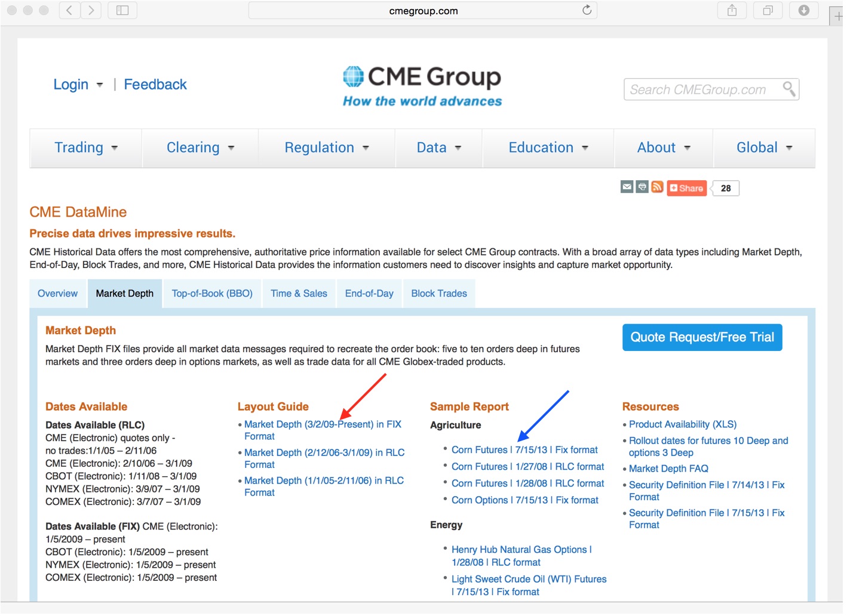The height and width of the screenshot is (616, 847).
Task: Open the RSS feed icon
Action: coord(657,187)
